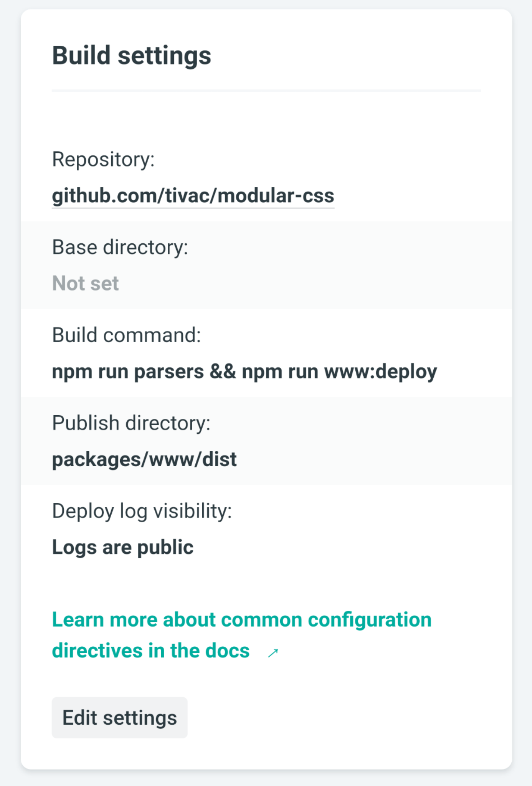Click the external link arrow icon
Image resolution: width=532 pixels, height=786 pixels.
273,653
